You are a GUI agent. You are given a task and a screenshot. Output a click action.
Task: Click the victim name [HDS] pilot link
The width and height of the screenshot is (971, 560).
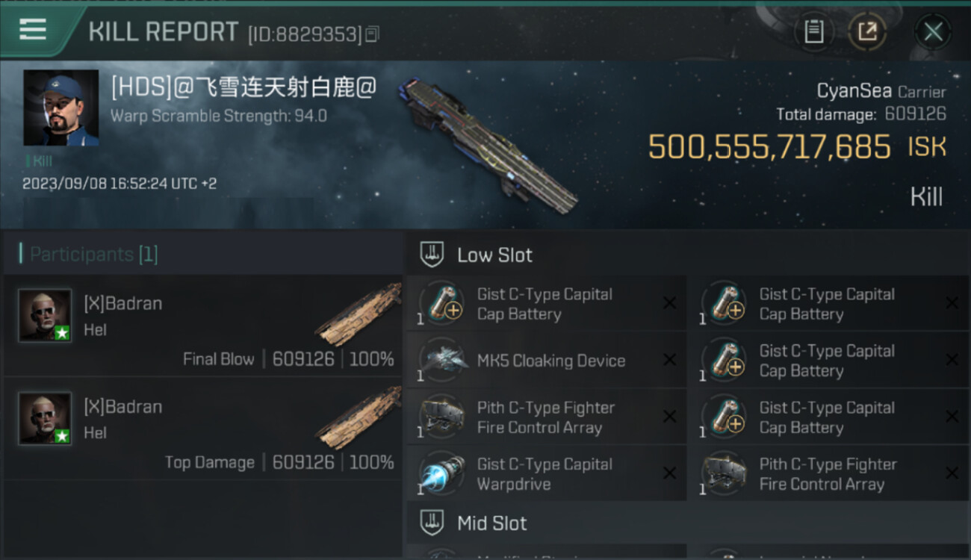pos(243,88)
